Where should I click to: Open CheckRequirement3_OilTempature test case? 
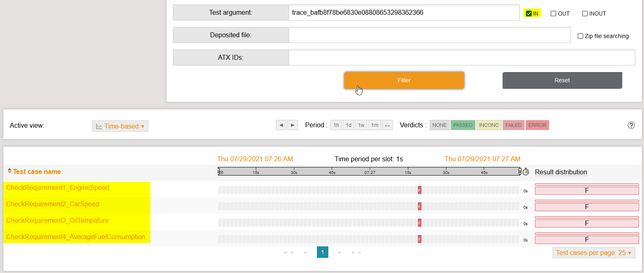tap(57, 220)
